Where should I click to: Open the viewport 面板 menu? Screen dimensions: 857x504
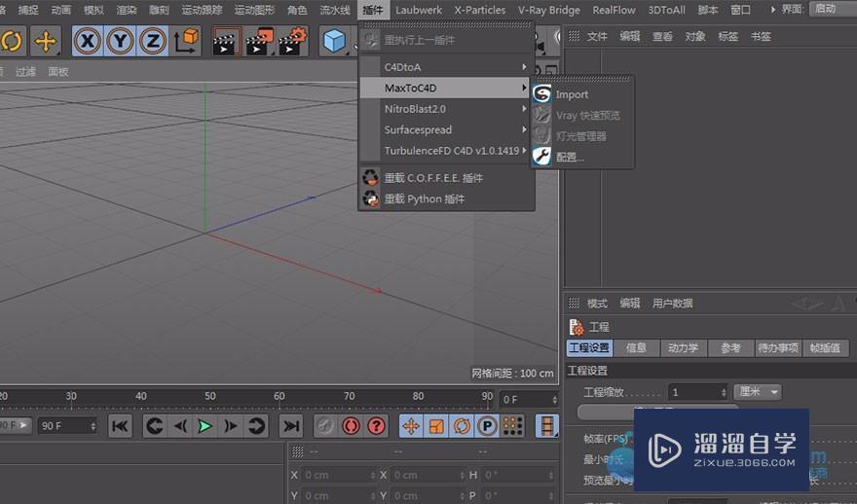tap(57, 72)
